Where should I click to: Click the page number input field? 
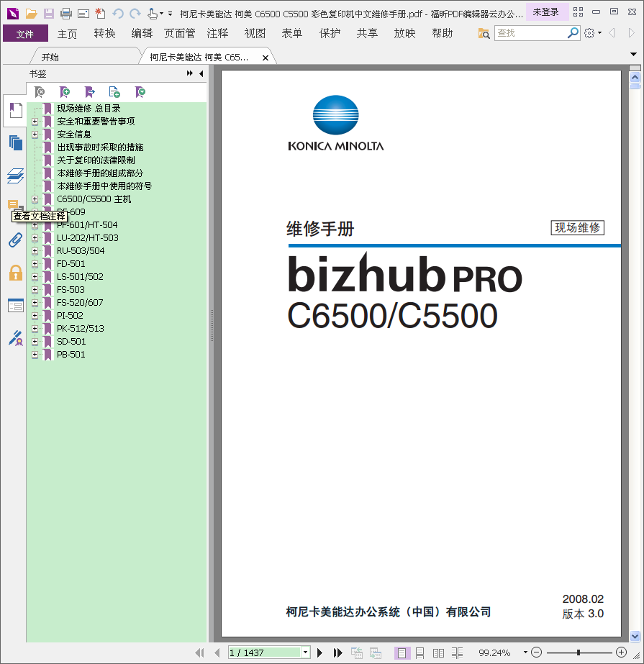click(x=264, y=652)
